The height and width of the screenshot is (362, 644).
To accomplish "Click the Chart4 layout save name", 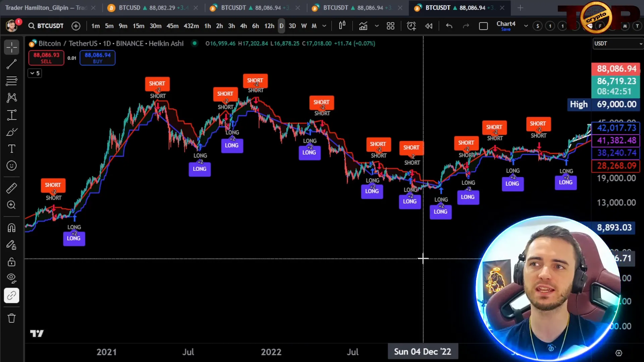I will (506, 25).
